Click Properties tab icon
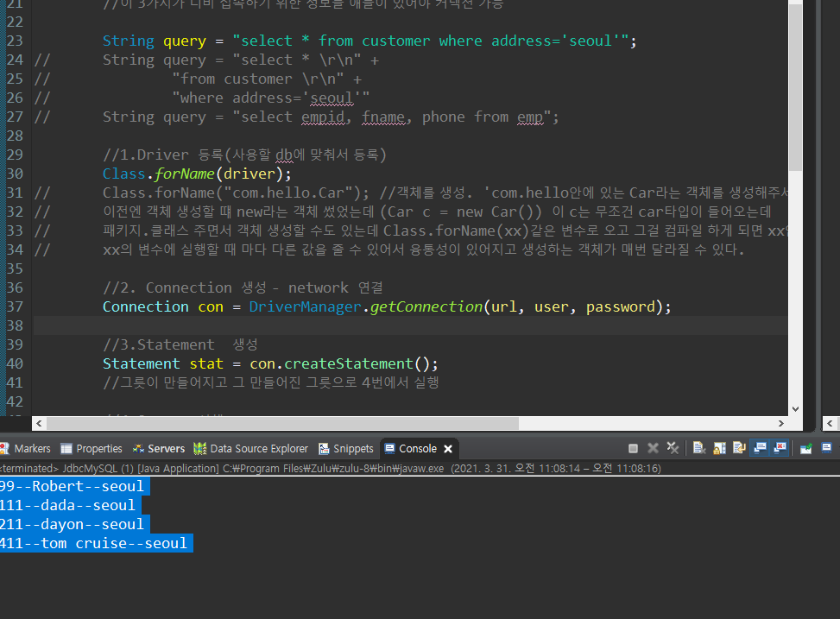Screen dimensions: 840x619 66,449
